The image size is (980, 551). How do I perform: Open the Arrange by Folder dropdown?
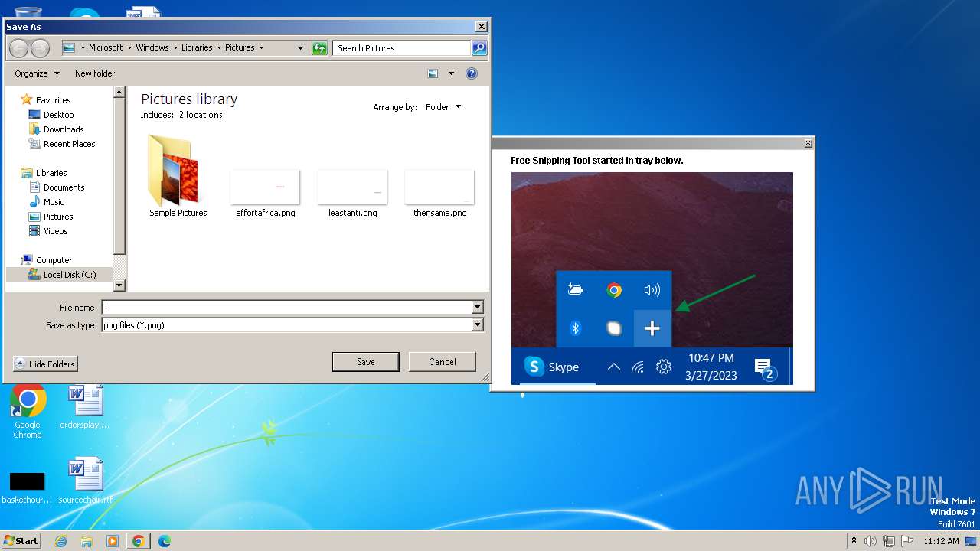tap(443, 107)
